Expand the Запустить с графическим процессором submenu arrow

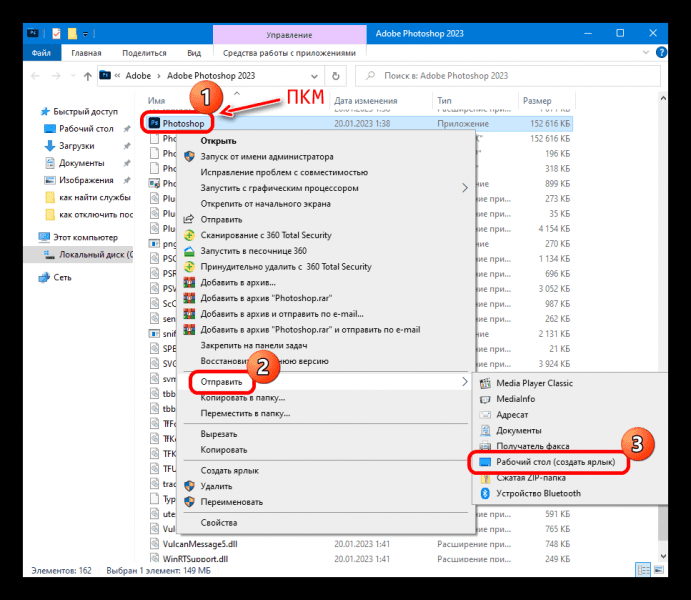point(464,188)
